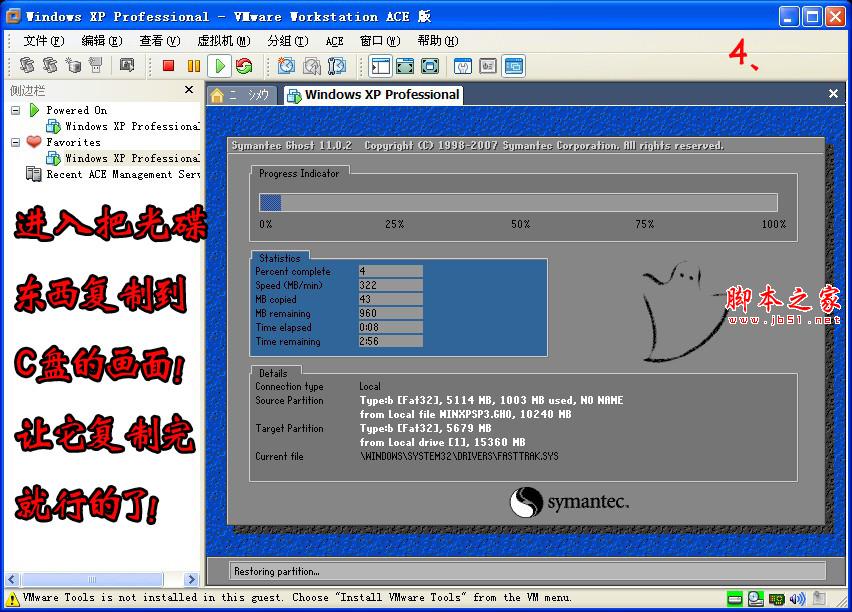This screenshot has width=852, height=612.
Task: Click the Symantec logo in Ghost
Action: tap(569, 502)
